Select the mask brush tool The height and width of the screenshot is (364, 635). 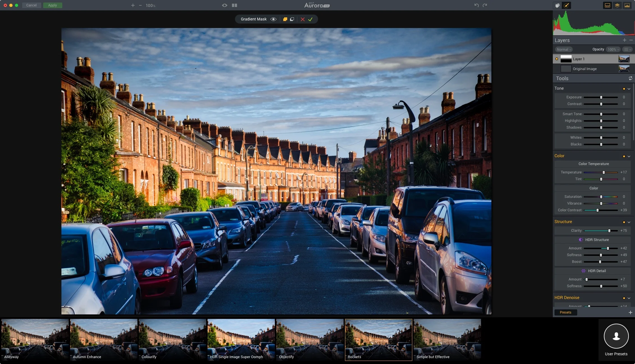pyautogui.click(x=566, y=5)
